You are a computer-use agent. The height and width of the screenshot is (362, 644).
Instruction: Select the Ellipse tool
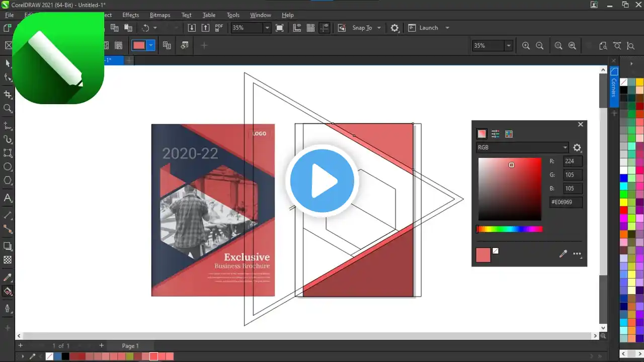pos(8,166)
